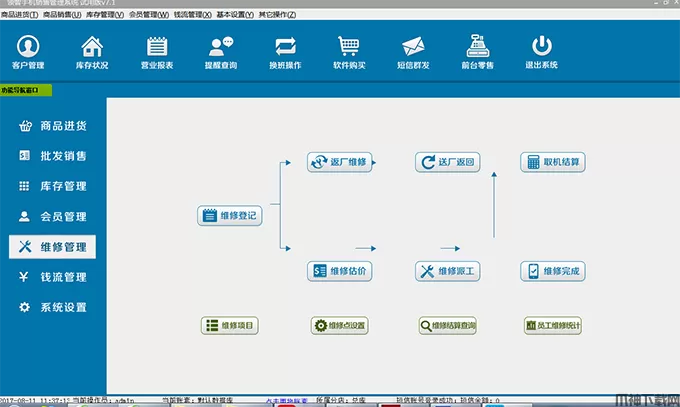680x407 pixels.
Task: Open the 库存管理(V) menu
Action: [x=105, y=15]
